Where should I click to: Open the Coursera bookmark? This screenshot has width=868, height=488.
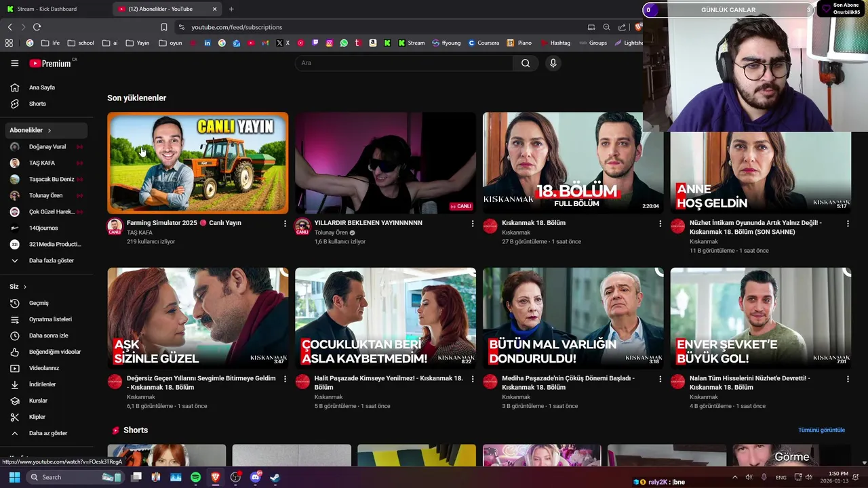[x=483, y=43]
